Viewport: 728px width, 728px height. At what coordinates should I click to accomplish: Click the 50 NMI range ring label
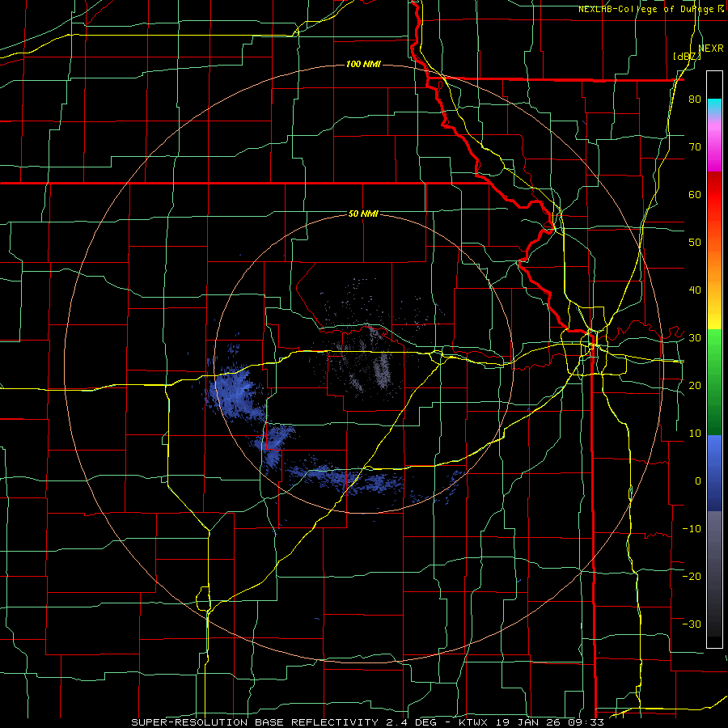(363, 214)
